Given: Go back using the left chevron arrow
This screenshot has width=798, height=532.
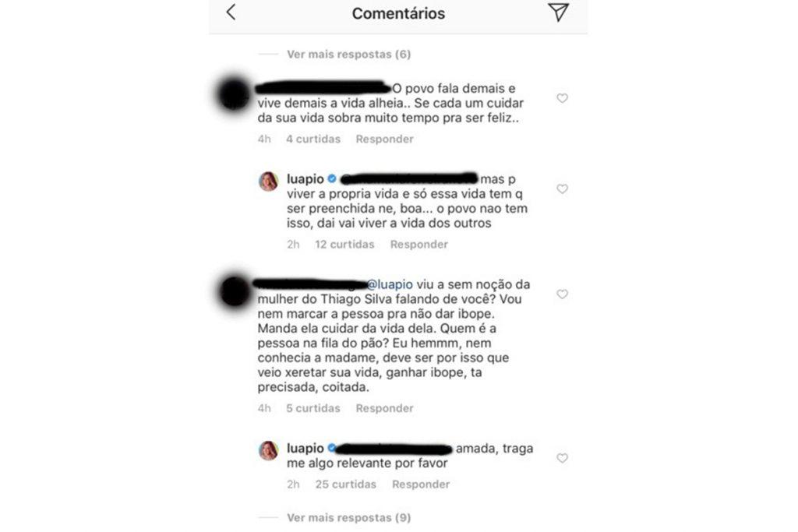Looking at the screenshot, I should pos(231,12).
